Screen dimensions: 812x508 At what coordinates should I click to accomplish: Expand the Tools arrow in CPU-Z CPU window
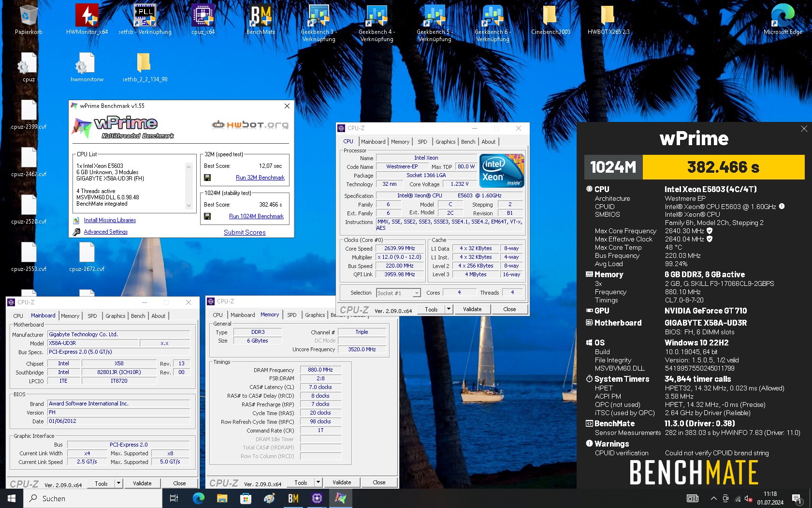[x=449, y=309]
